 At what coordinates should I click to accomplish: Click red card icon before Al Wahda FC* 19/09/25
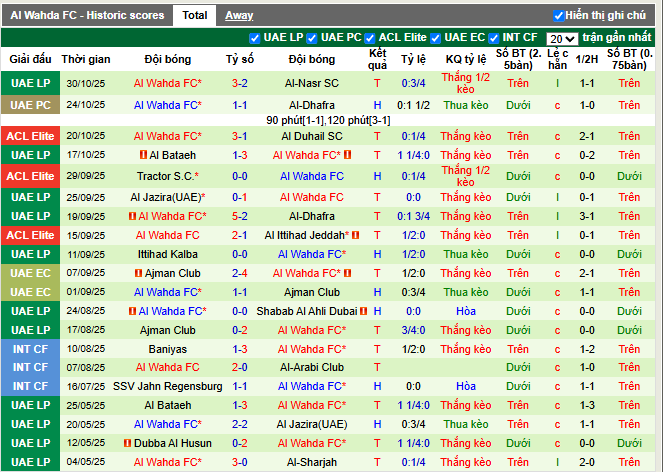pos(132,216)
